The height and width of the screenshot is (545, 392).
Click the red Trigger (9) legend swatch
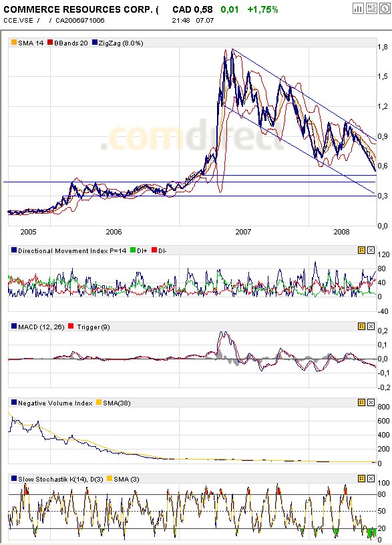click(71, 326)
